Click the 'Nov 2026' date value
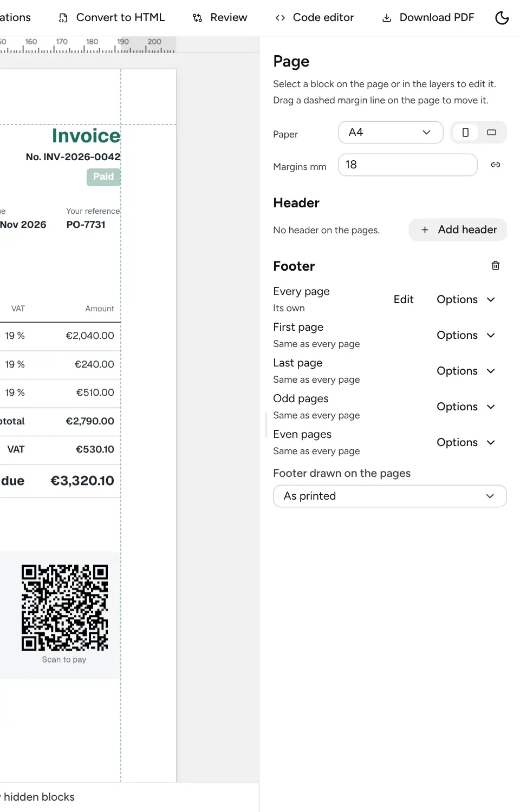 23,225
